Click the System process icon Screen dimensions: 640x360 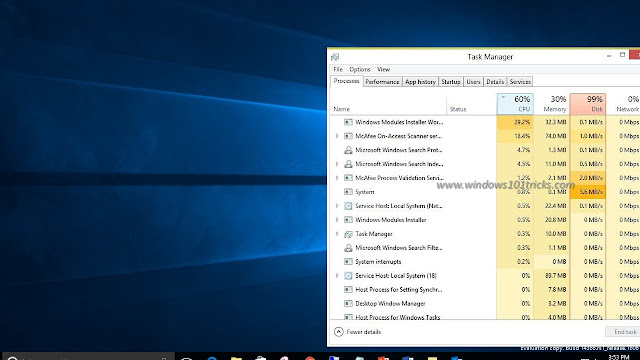pos(348,192)
